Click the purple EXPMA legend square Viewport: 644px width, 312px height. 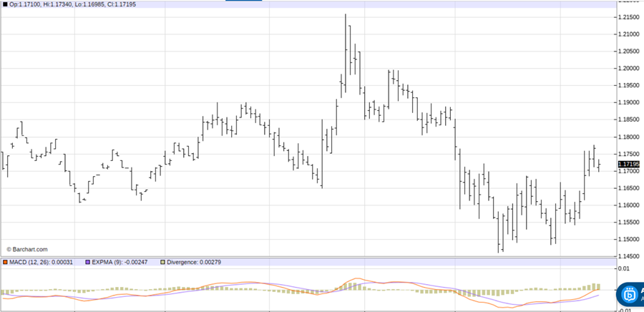(88, 262)
